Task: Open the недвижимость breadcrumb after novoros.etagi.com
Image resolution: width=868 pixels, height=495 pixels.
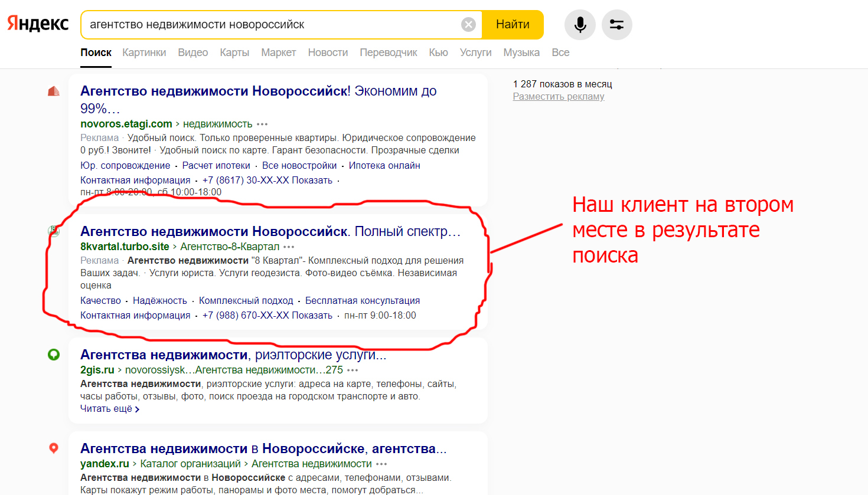Action: click(218, 124)
